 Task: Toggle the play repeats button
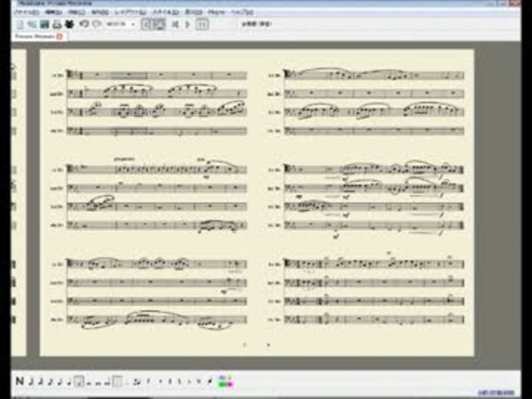pyautogui.click(x=202, y=24)
